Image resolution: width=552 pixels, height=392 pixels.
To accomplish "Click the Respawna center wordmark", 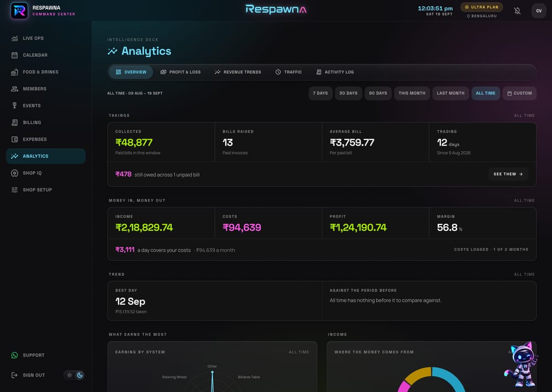I will (x=276, y=9).
